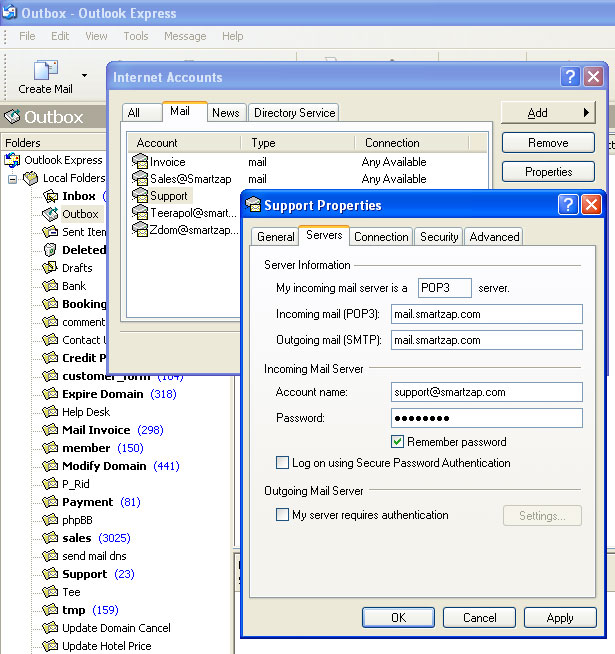Switch to the Advanced tab
Viewport: 615px width, 654px height.
pos(494,237)
